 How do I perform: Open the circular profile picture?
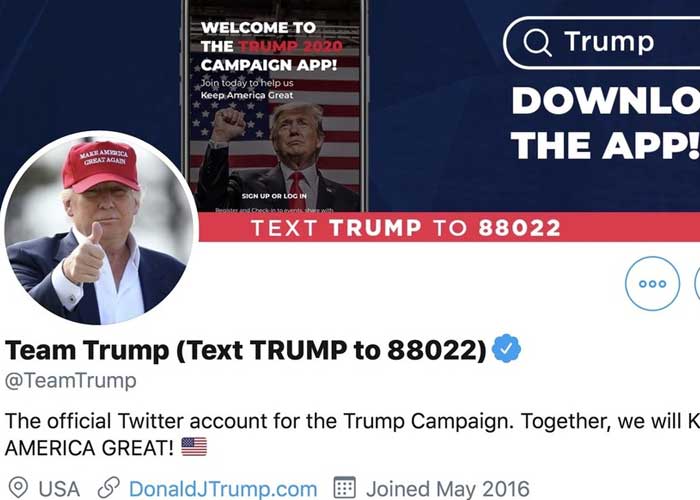tap(100, 228)
